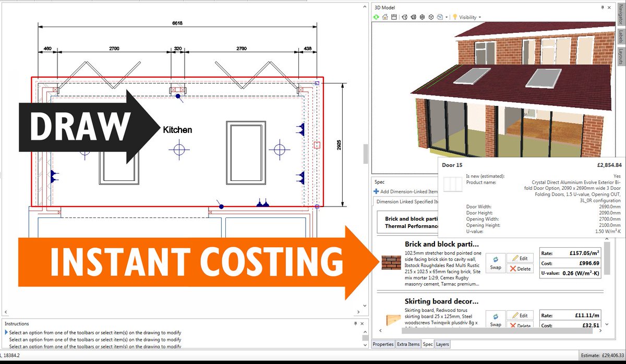Click the 3D render style icon
This screenshot has width=626, height=364.
coord(440,17)
